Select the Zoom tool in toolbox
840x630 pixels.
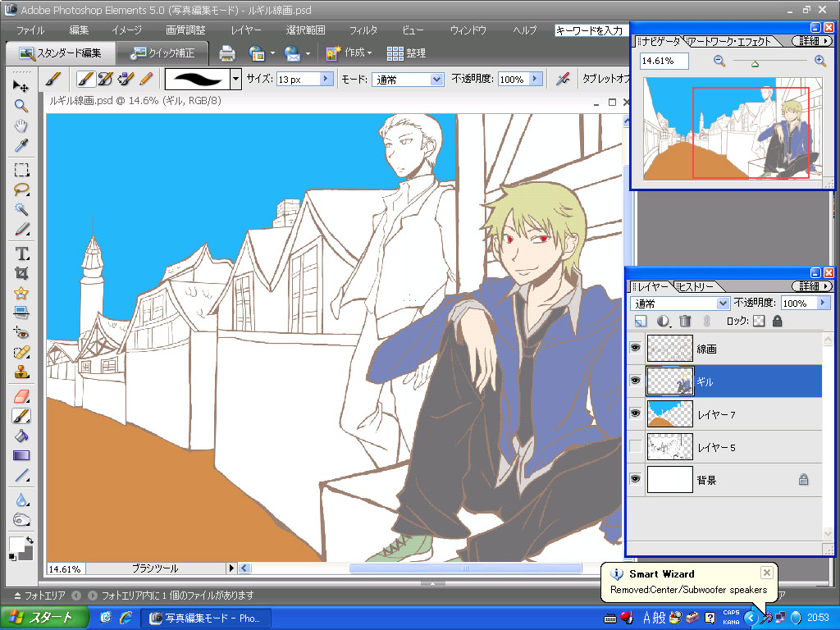[21, 106]
